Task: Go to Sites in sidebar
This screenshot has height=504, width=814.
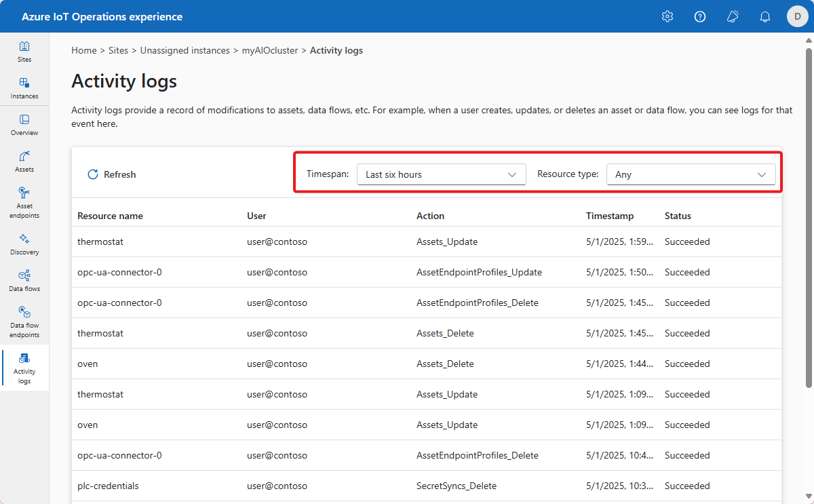Action: point(24,52)
